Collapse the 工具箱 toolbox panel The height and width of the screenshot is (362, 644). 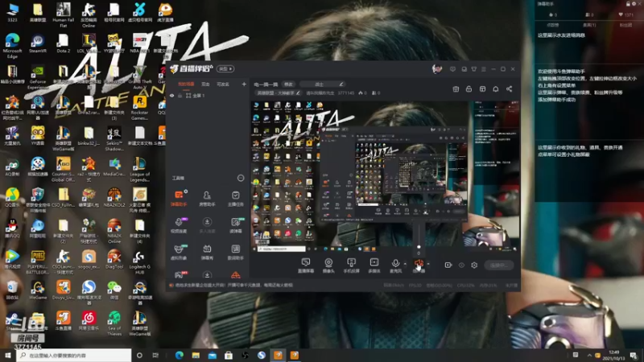click(241, 178)
